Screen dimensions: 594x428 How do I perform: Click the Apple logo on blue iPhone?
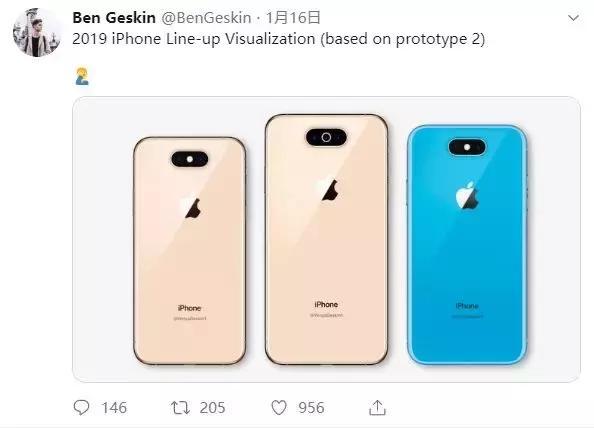(467, 196)
